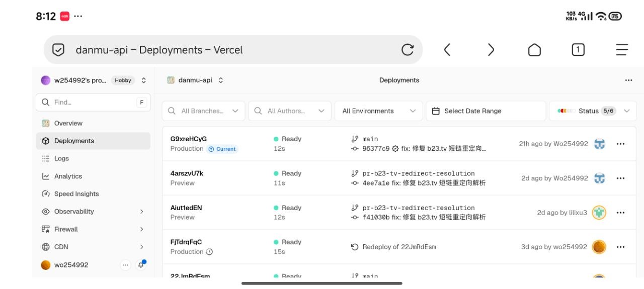Viewport: 644px width, 289px height.
Task: Click the address bar showing danmu-api – Deployments – Vercel
Action: [x=233, y=50]
